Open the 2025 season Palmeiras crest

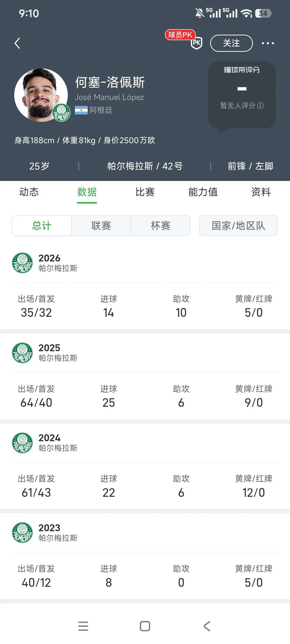click(x=22, y=353)
